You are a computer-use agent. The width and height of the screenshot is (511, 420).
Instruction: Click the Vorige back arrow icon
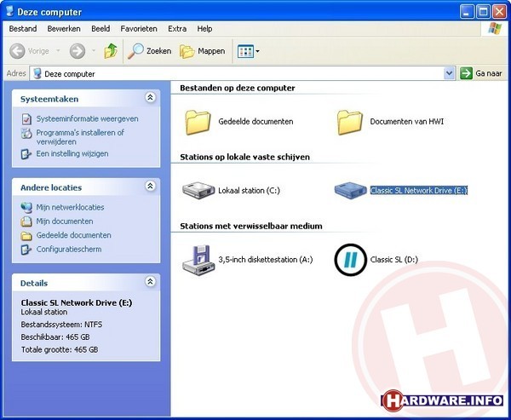pyautogui.click(x=17, y=51)
